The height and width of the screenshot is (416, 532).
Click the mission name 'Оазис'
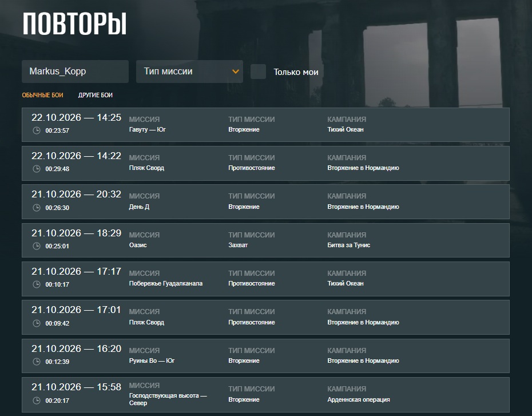[138, 245]
